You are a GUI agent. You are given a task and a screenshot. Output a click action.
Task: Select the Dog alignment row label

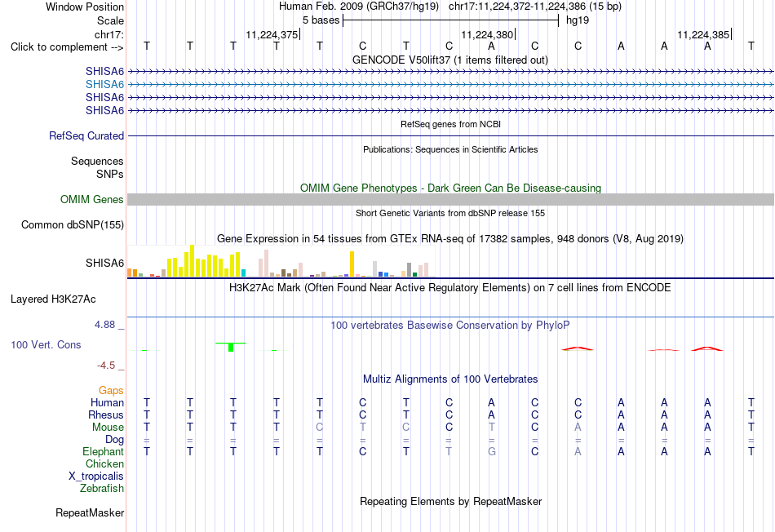click(115, 440)
